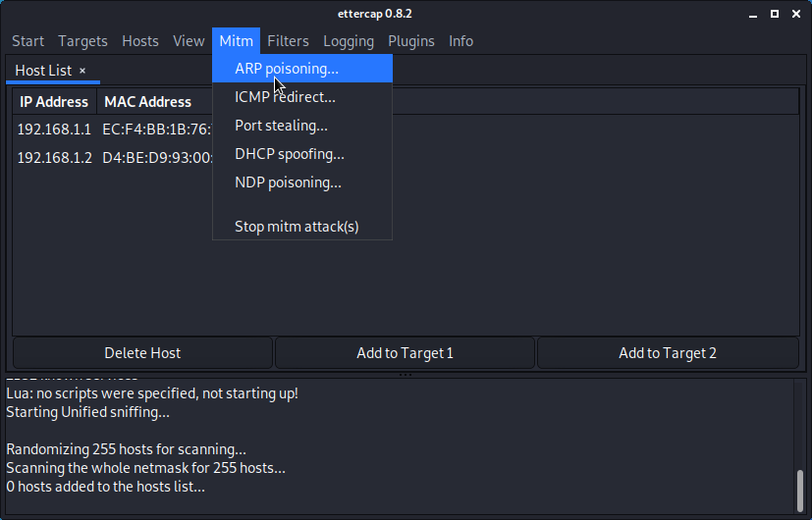Open the Start menu
Screen dimensions: 812x520
coord(27,41)
